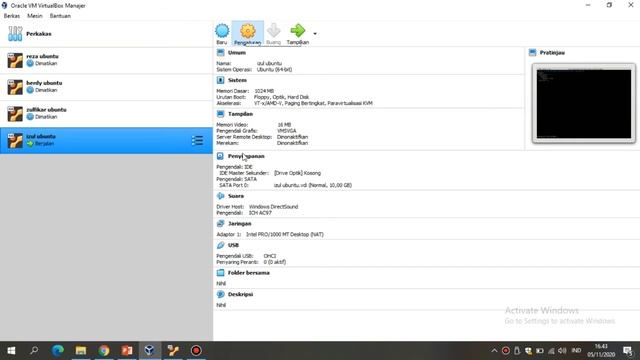Click the Tampilan monitor icon
The width and height of the screenshot is (640, 360).
220,114
